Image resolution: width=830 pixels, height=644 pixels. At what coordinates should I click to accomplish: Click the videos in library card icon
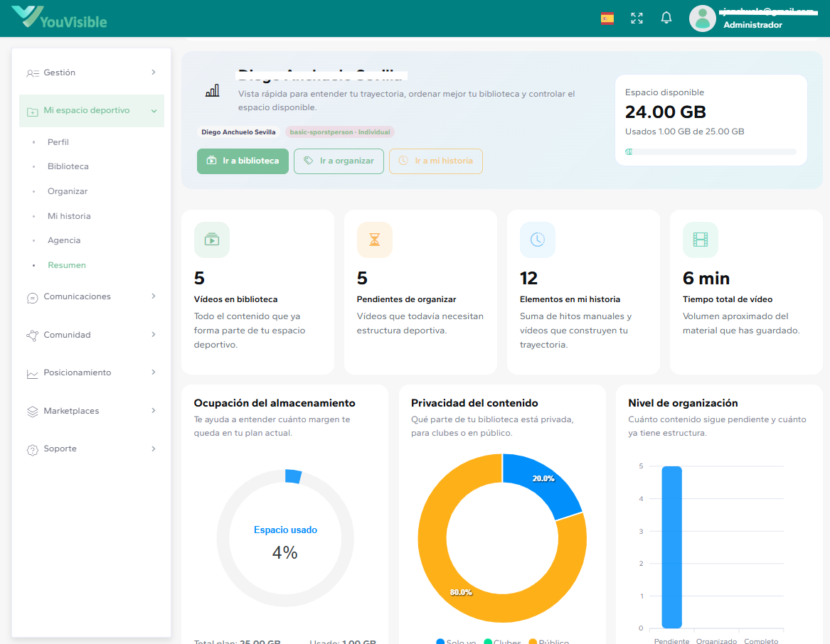212,240
